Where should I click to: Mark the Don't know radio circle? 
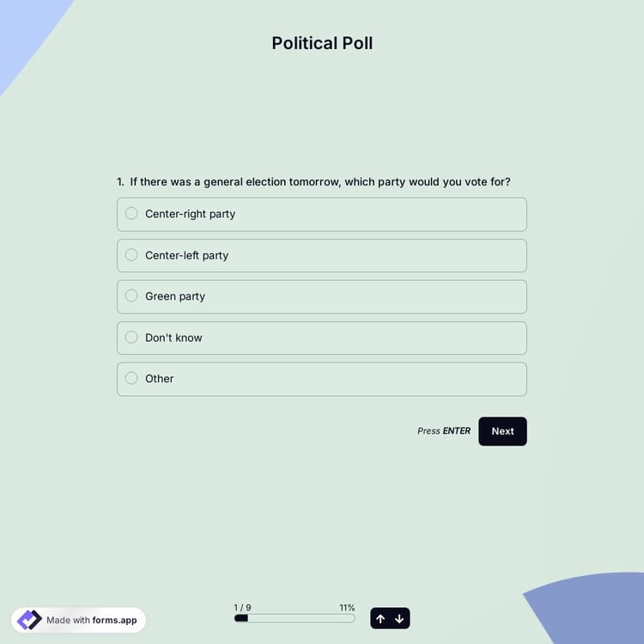point(131,337)
